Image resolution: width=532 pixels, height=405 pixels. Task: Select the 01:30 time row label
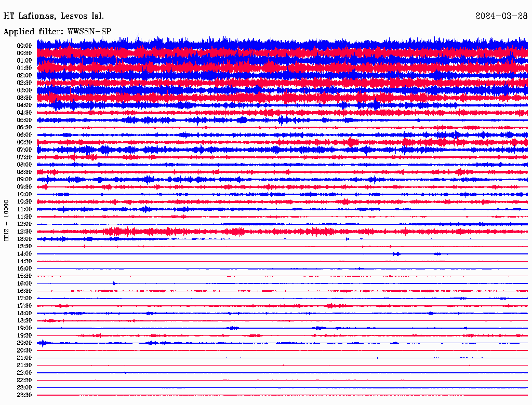coord(24,68)
